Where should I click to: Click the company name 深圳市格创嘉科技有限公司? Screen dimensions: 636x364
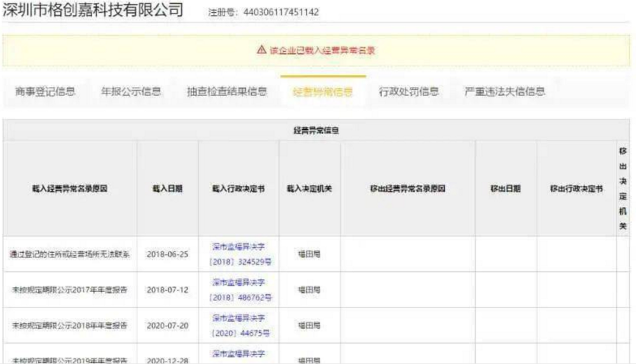tap(93, 10)
